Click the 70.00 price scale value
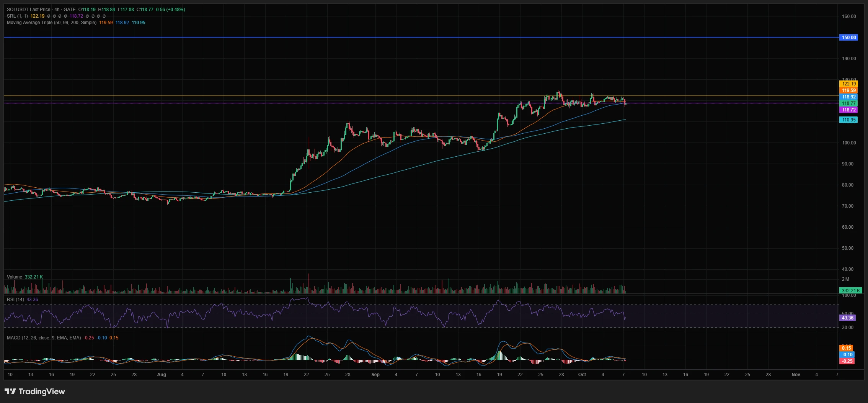The image size is (868, 403). coord(848,206)
